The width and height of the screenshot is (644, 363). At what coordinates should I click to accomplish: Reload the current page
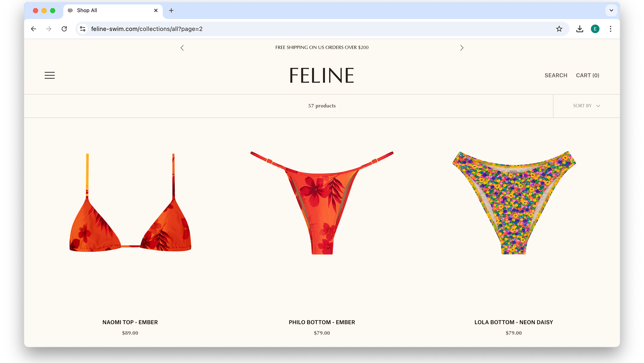pyautogui.click(x=64, y=29)
